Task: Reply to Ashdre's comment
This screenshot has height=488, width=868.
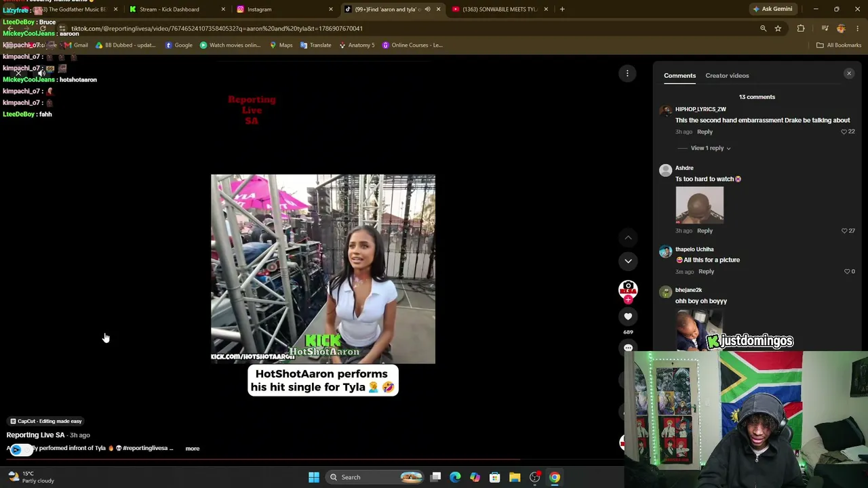Action: 705,230
